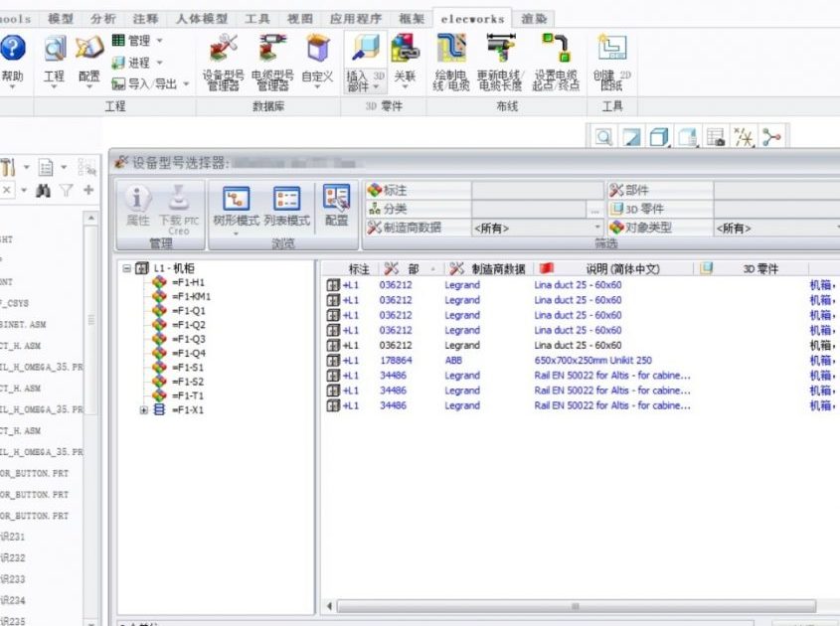840x626 pixels.
Task: Click the 进程 ribbon item
Action: click(x=136, y=63)
